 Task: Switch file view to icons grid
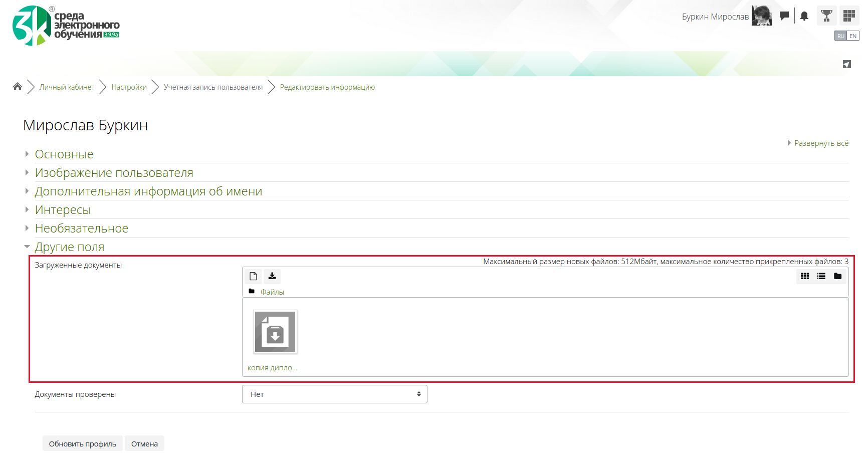point(805,276)
